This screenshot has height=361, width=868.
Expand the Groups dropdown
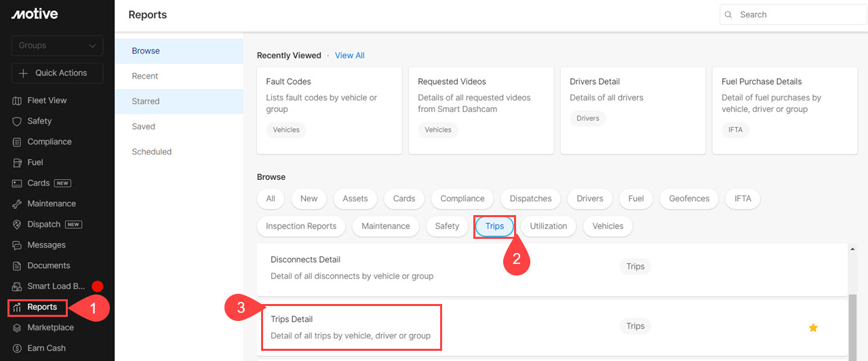(x=57, y=45)
